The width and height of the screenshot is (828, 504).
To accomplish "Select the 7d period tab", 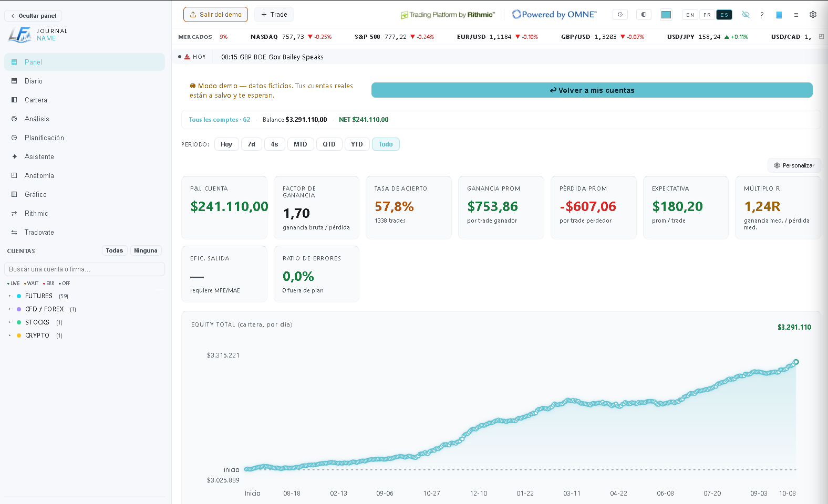I will (x=252, y=144).
